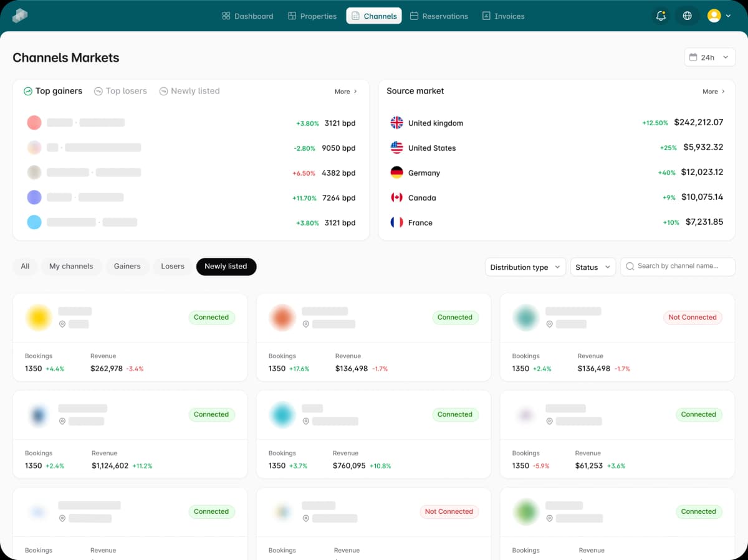The image size is (748, 560).
Task: Click the app logo in header
Action: [20, 16]
